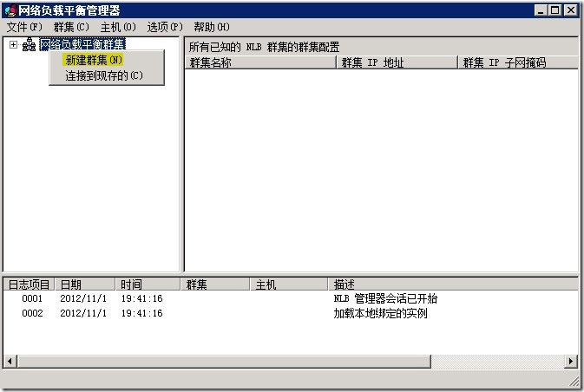Open the 群集(C) menu
This screenshot has height=392, width=584.
[x=71, y=27]
